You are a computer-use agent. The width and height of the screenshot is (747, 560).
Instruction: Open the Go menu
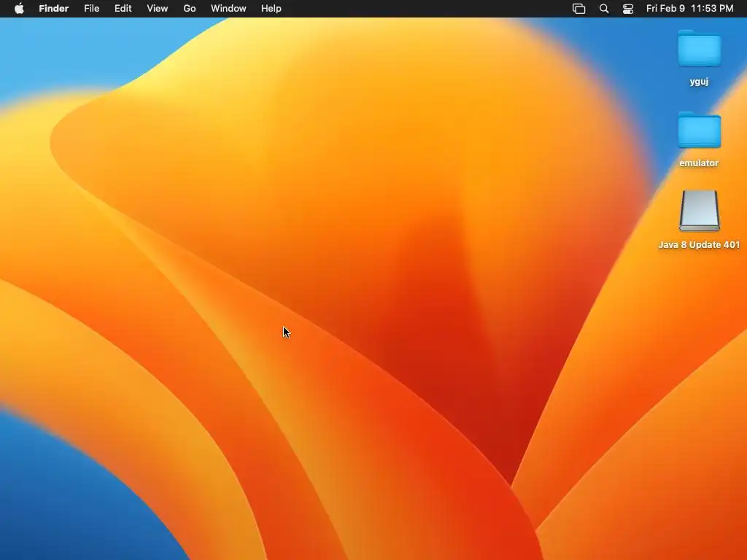click(x=190, y=9)
